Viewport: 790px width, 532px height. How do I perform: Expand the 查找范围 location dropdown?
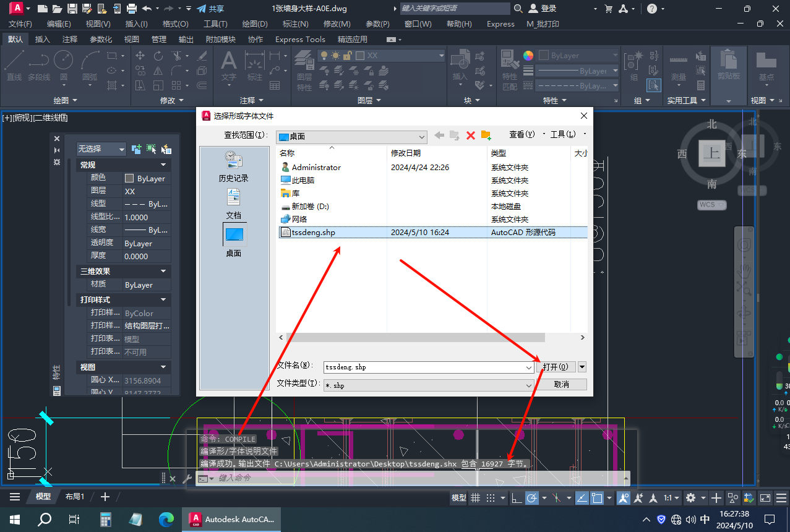(x=422, y=137)
